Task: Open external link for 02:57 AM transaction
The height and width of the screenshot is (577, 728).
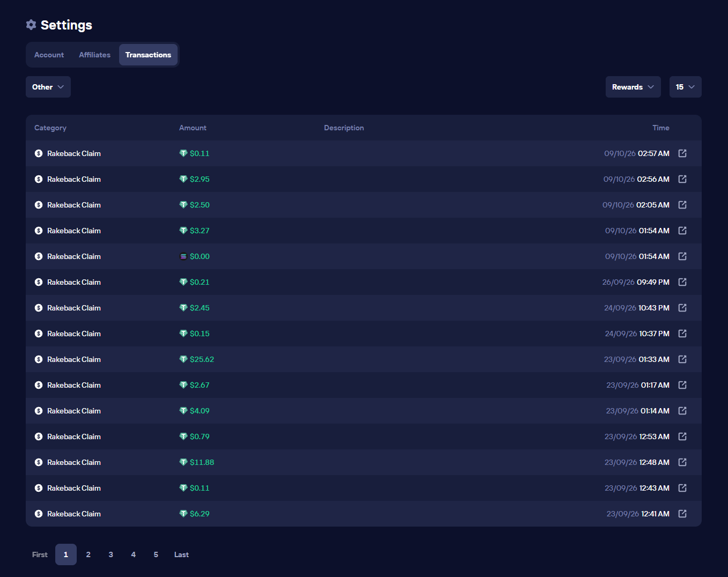Action: pyautogui.click(x=682, y=153)
